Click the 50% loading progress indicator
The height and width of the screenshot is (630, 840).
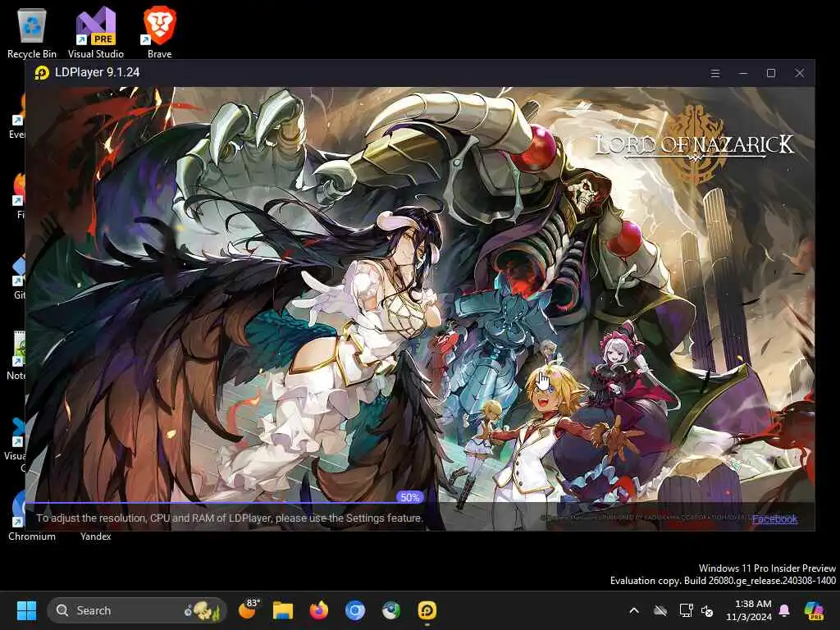point(410,497)
